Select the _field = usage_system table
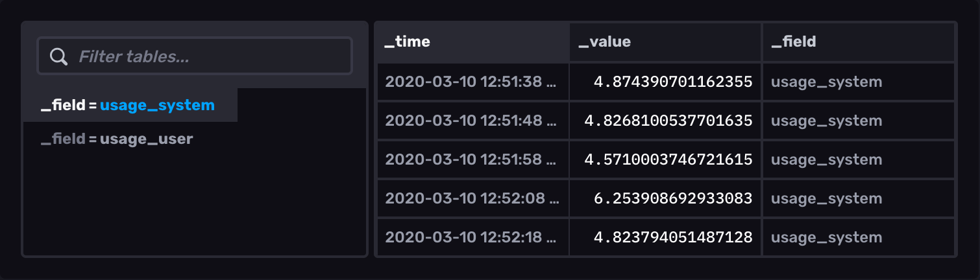This screenshot has height=280, width=980. coord(129,105)
